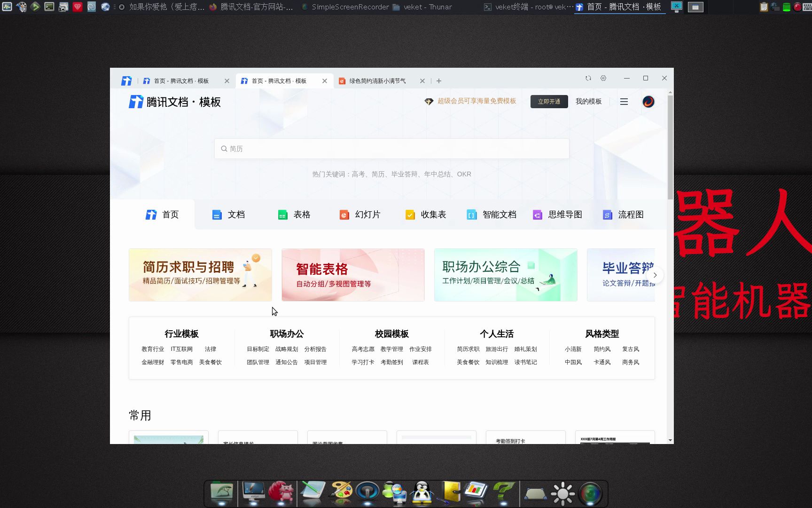Open the Tux penguin icon in the dock
Screen dimensions: 812x508
[422, 493]
